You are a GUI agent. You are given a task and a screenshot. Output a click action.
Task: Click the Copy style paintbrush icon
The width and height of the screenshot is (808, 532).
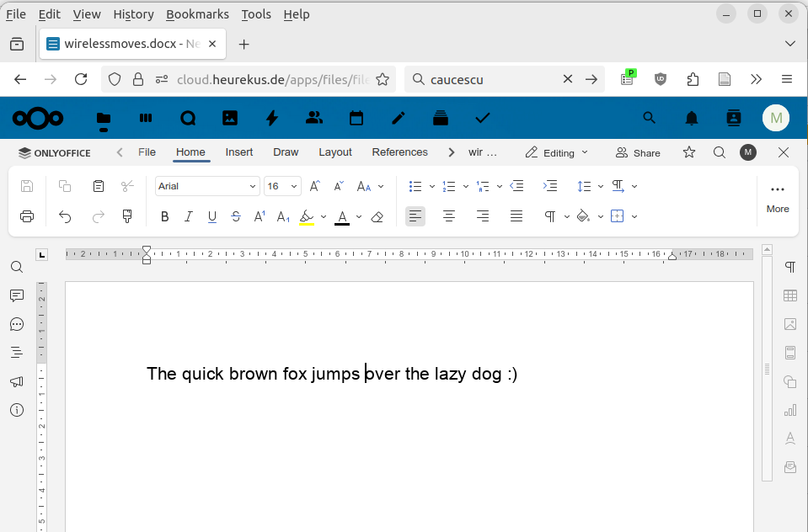127,216
